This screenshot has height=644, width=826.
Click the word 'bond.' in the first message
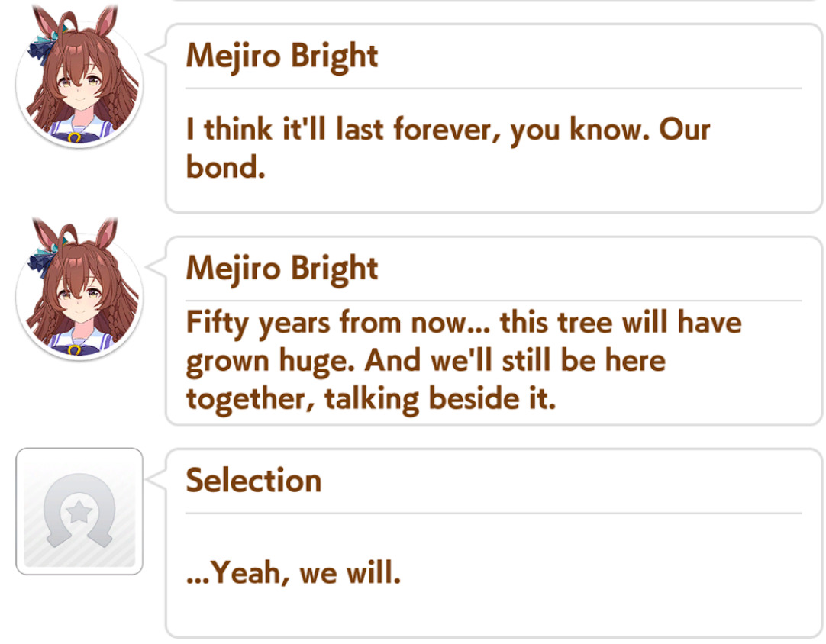point(225,167)
